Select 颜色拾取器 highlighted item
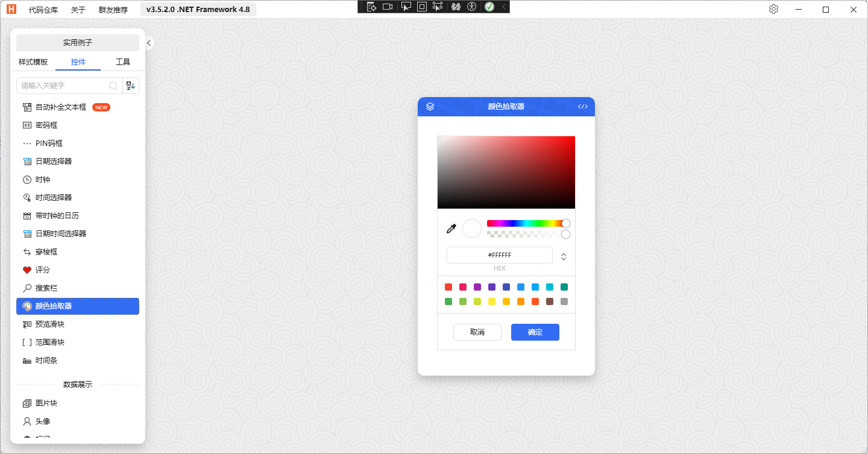The height and width of the screenshot is (454, 868). (78, 306)
